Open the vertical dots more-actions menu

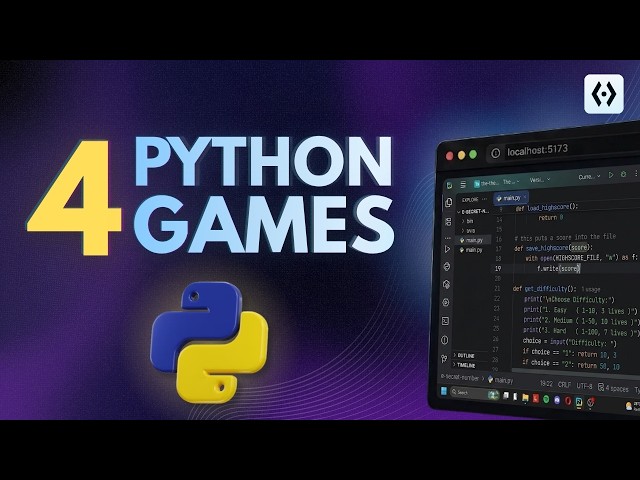[x=636, y=173]
